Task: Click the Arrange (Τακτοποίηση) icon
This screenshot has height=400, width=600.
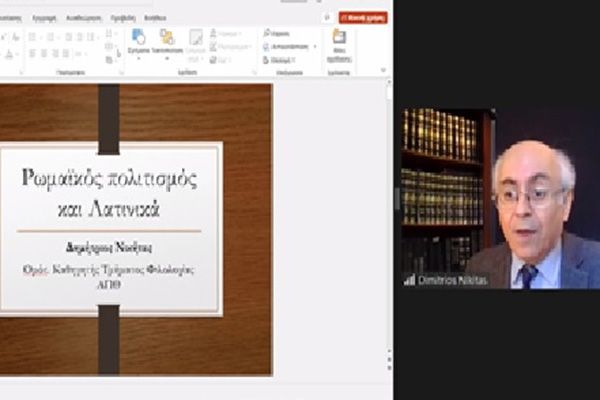Action: 167,38
